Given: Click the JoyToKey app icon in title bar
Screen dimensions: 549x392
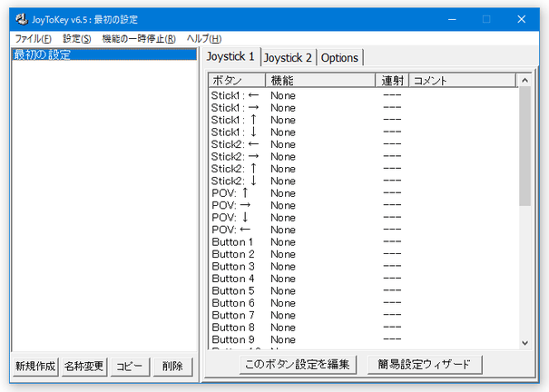Looking at the screenshot, I should coord(22,19).
